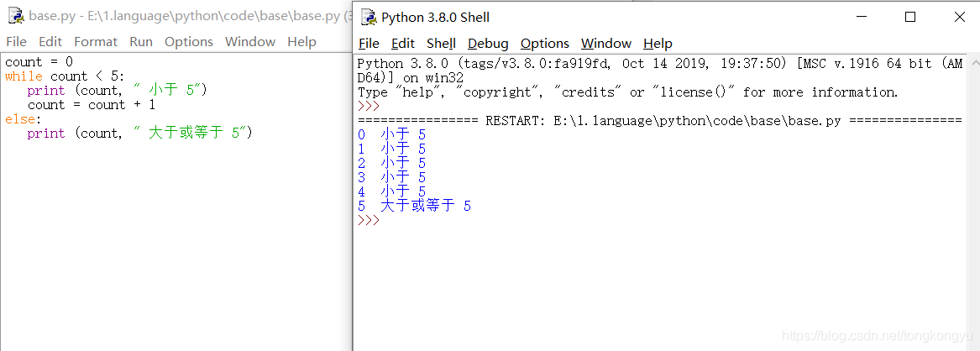Open File menu in base.py editor
The height and width of the screenshot is (351, 980).
(16, 42)
